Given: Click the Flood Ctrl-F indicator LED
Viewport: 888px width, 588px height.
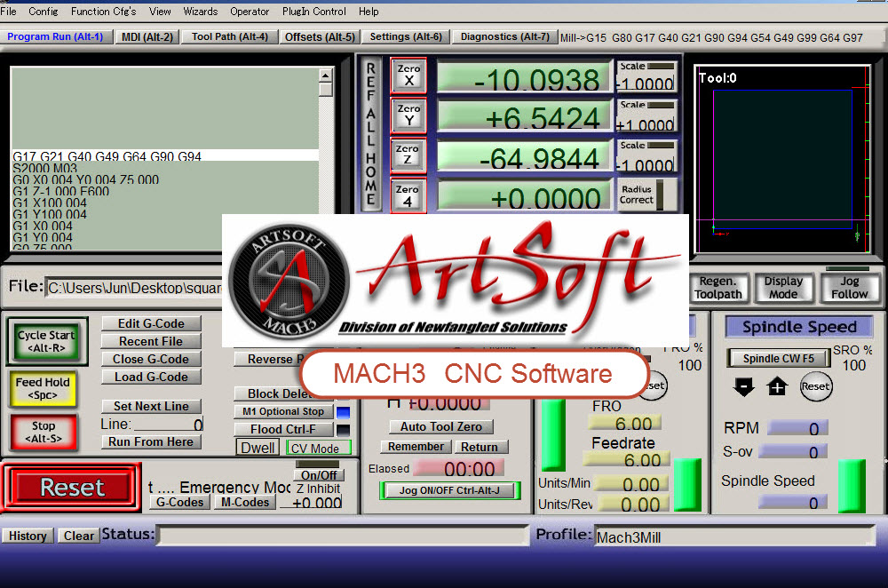Looking at the screenshot, I should (x=343, y=430).
